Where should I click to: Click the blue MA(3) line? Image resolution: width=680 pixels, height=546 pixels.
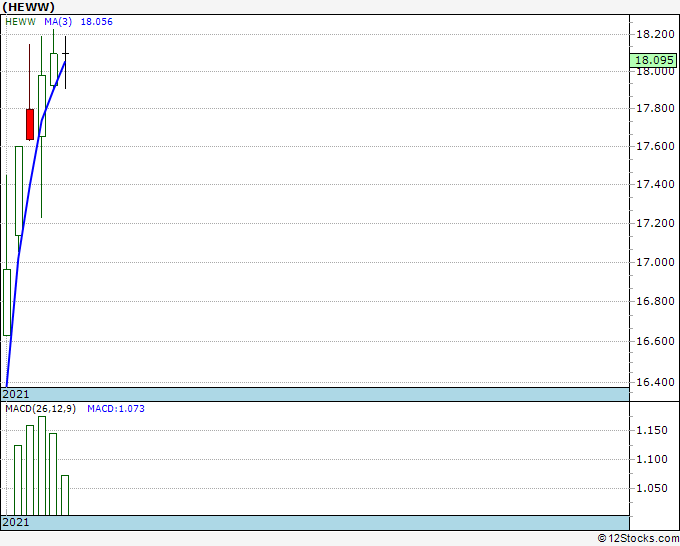coord(30,187)
